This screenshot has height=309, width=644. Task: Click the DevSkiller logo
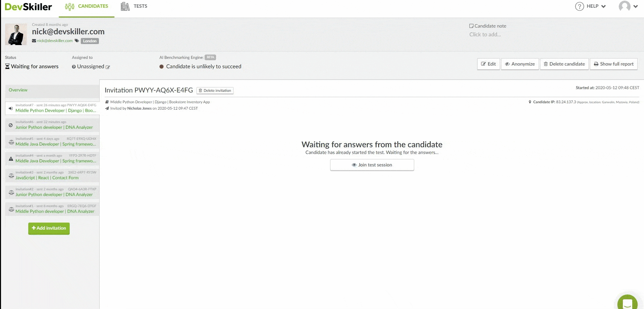(x=28, y=7)
